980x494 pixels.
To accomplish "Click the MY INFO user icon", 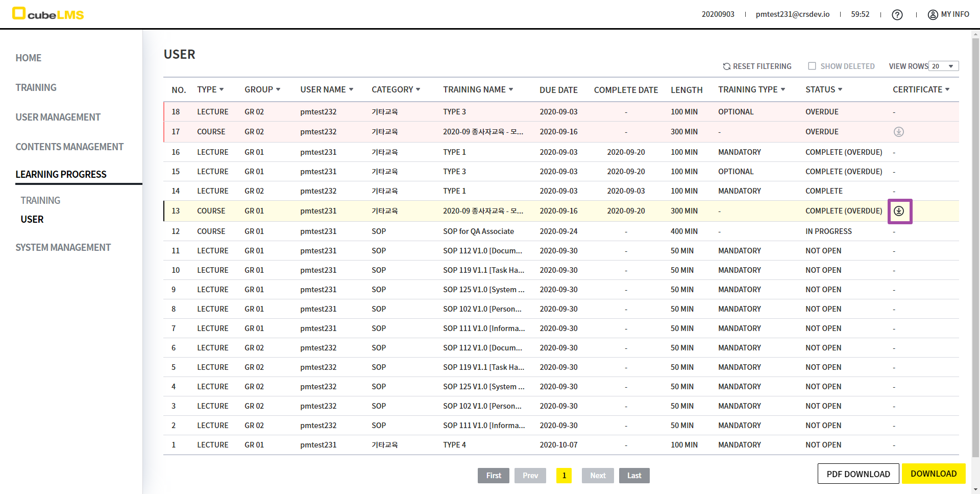I will point(933,15).
